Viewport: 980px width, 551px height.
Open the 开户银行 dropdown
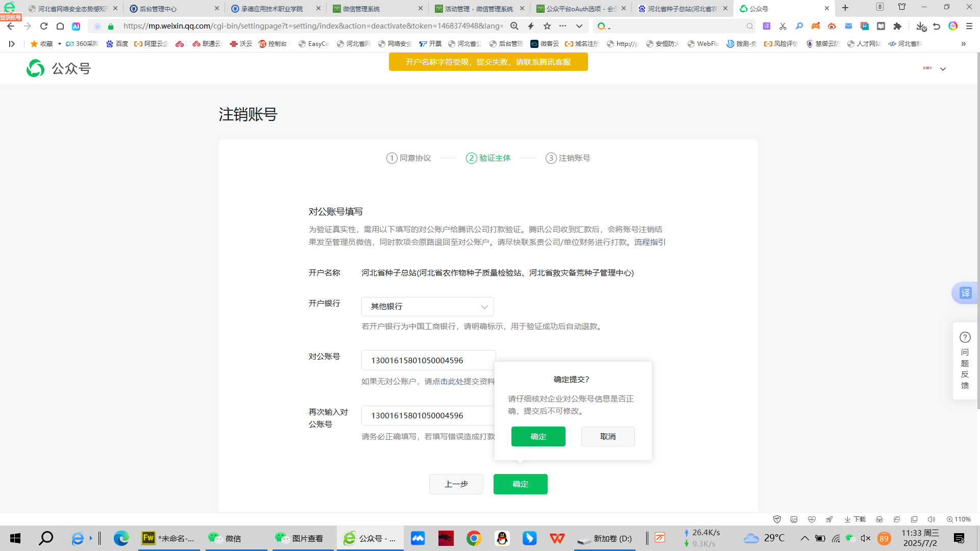coord(427,307)
